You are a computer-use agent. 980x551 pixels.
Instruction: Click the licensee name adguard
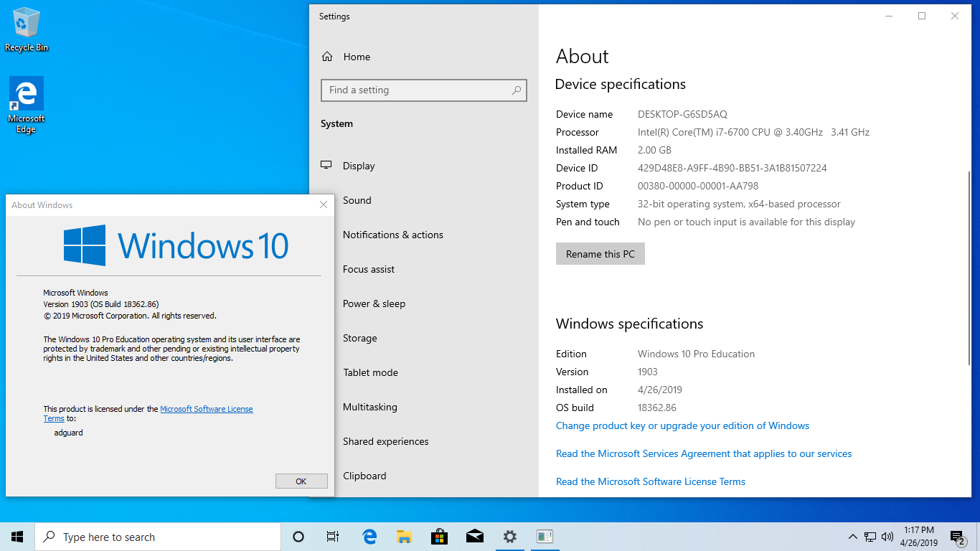pyautogui.click(x=68, y=433)
